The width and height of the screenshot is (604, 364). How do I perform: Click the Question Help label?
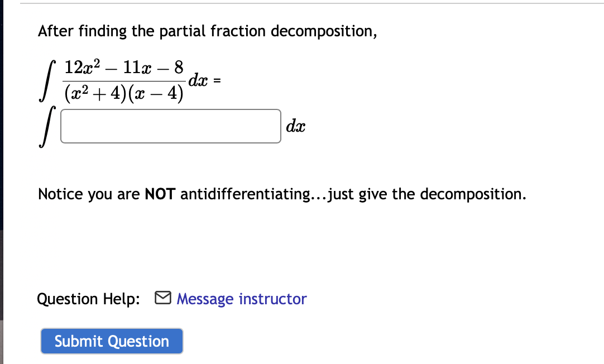click(87, 299)
